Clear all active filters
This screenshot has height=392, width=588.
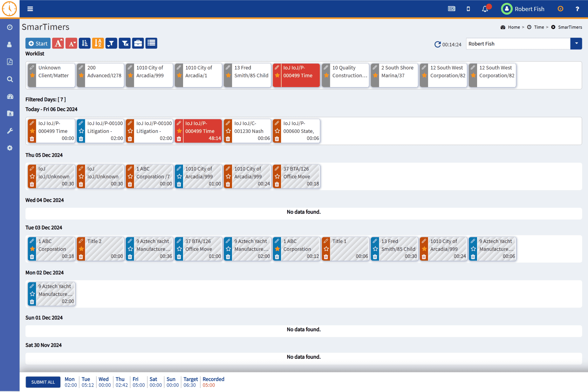(125, 43)
